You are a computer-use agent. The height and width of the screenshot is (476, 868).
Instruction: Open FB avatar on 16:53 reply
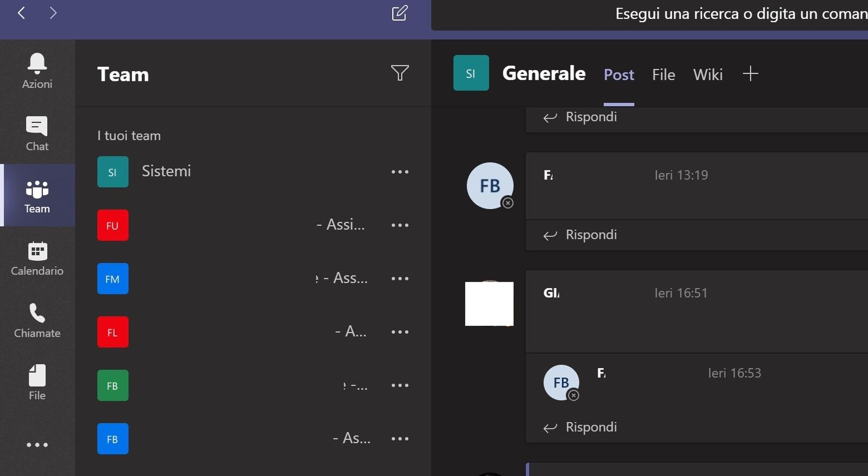coord(561,383)
